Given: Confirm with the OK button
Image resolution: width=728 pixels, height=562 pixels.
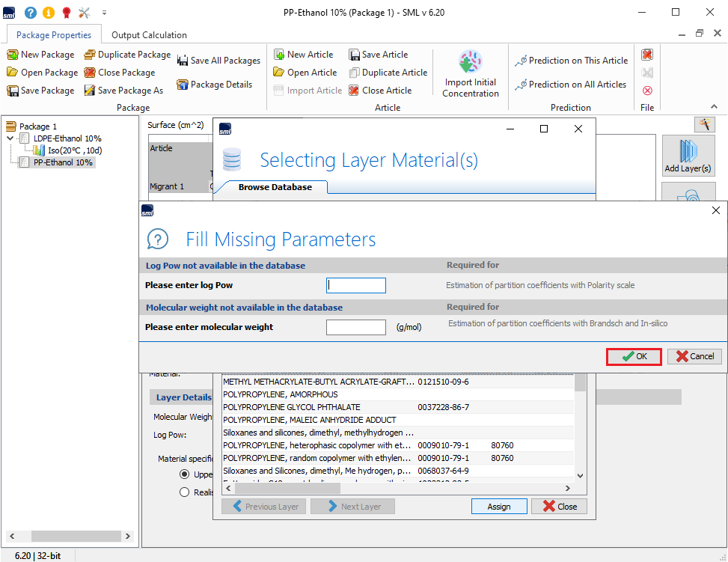Looking at the screenshot, I should tap(633, 357).
